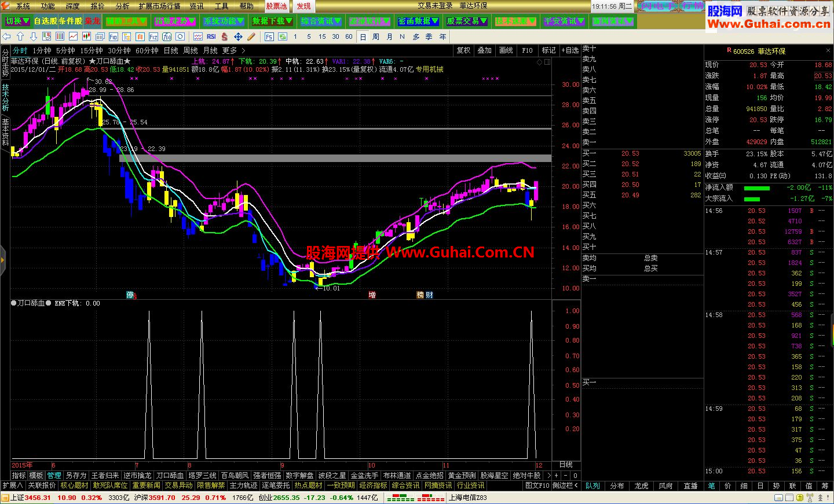
Task: Open the f(x) formula icon
Action: click(x=167, y=36)
